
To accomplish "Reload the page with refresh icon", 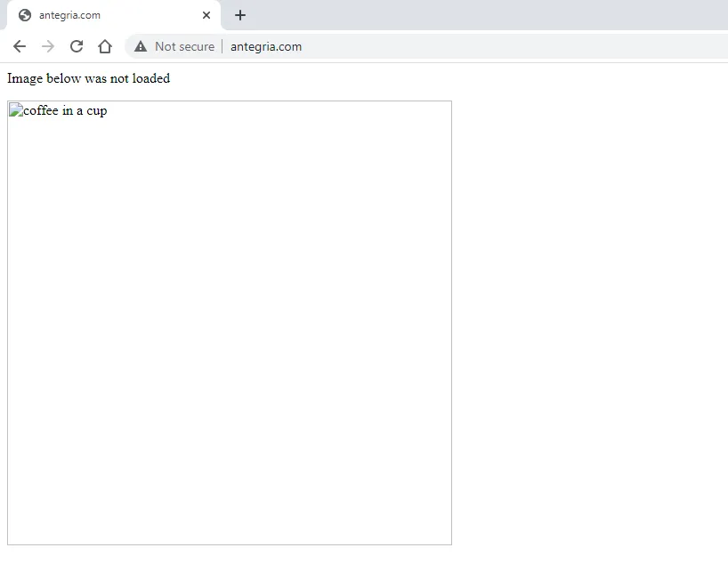I will tap(77, 46).
